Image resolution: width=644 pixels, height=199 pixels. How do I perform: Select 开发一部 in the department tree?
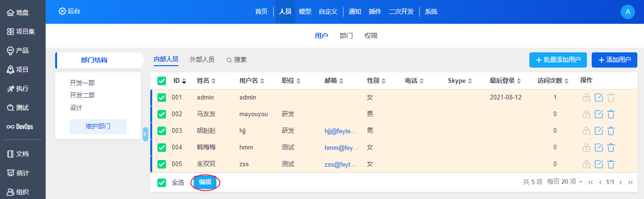[x=82, y=83]
